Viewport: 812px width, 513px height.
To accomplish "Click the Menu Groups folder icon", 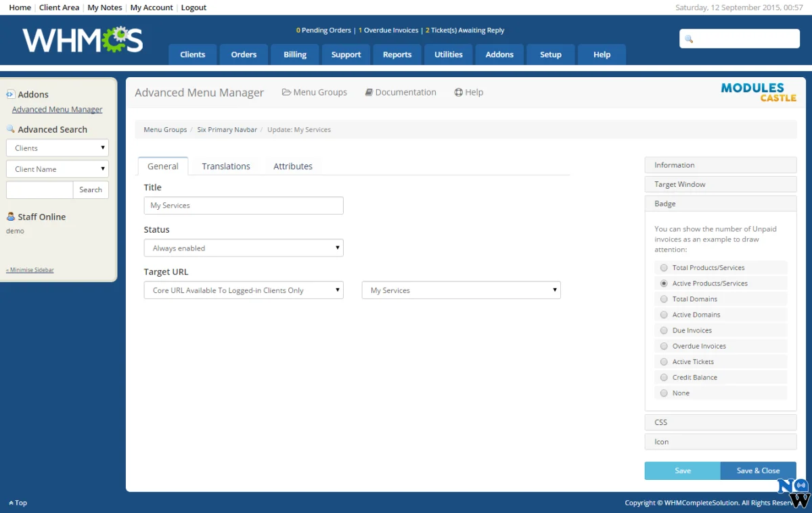I will pyautogui.click(x=286, y=92).
